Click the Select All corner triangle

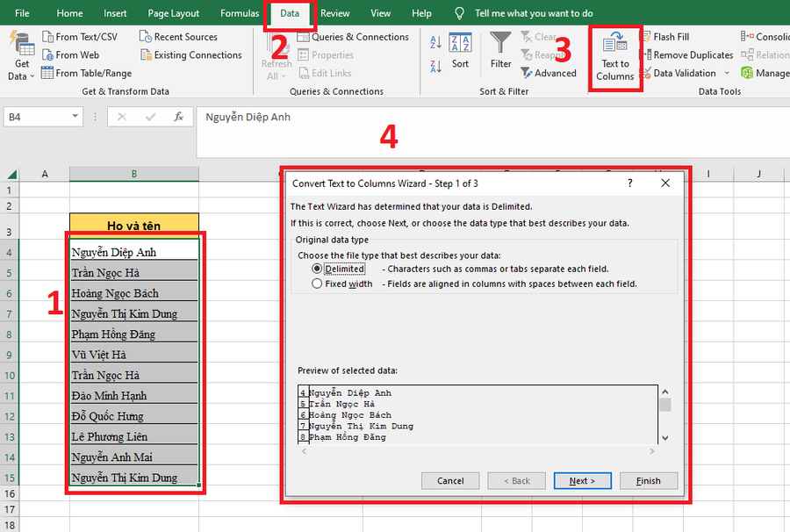[11, 175]
